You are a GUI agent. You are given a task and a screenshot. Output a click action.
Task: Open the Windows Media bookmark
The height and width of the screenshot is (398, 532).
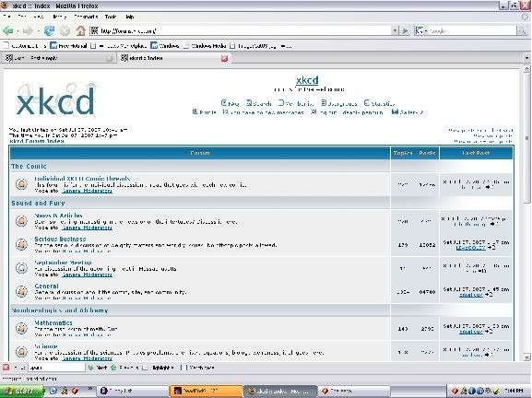click(x=205, y=46)
